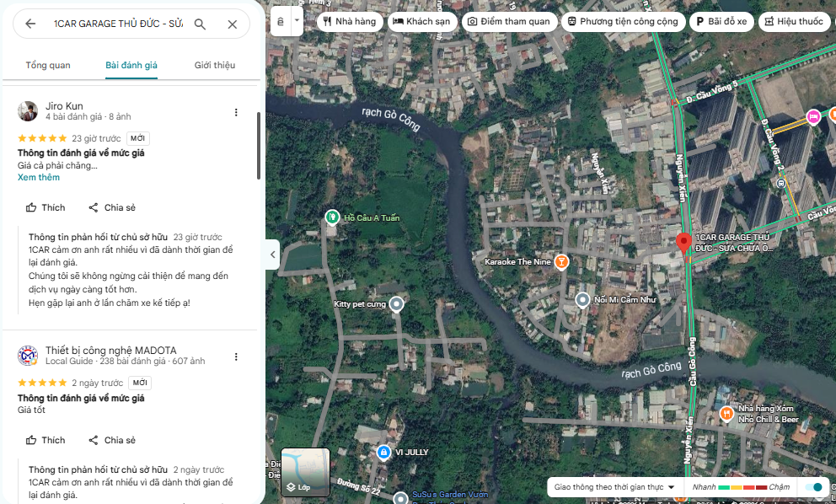836x504 pixels.
Task: Click the Giá tốt review text
Action: pos(31,410)
